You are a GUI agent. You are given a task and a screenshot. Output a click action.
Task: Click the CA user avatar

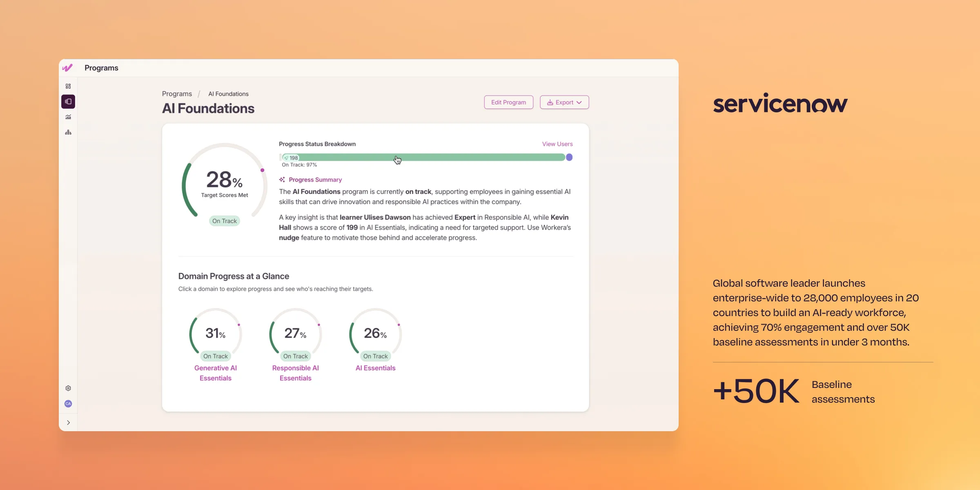point(68,403)
